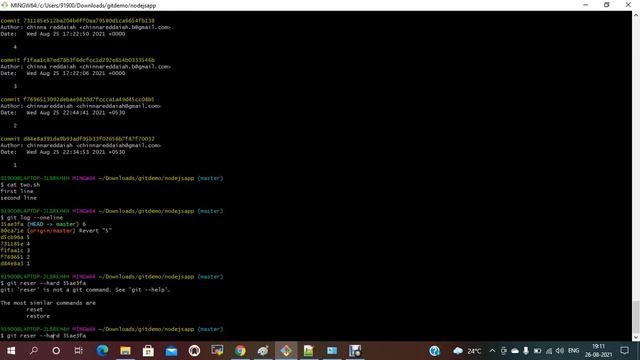
Task: Click "'reser' is not a git command" error
Action: (85, 290)
